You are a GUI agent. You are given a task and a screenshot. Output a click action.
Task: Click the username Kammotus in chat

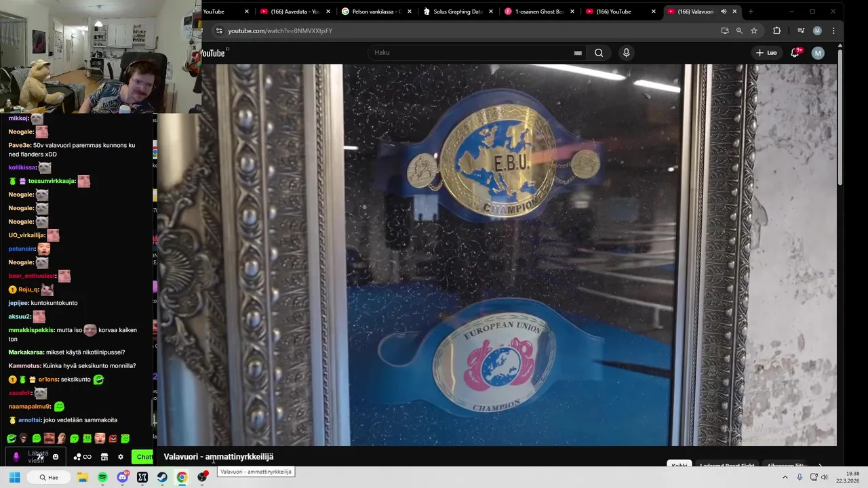pyautogui.click(x=24, y=366)
